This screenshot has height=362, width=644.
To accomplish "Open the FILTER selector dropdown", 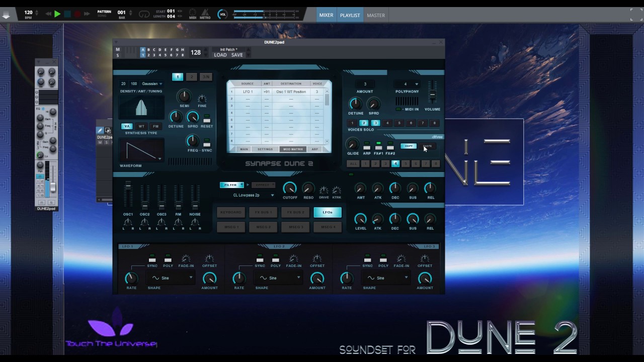I will (232, 185).
